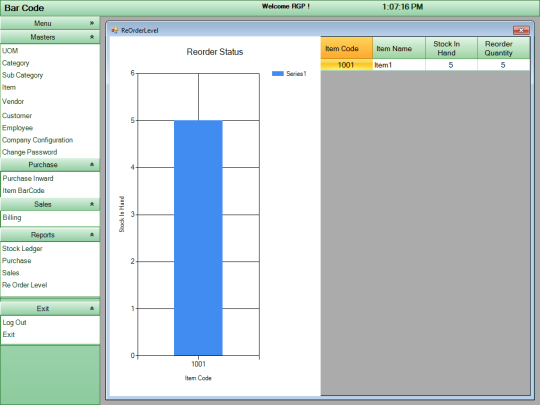Open Sales report under Reports
The image size is (540, 405).
11,273
